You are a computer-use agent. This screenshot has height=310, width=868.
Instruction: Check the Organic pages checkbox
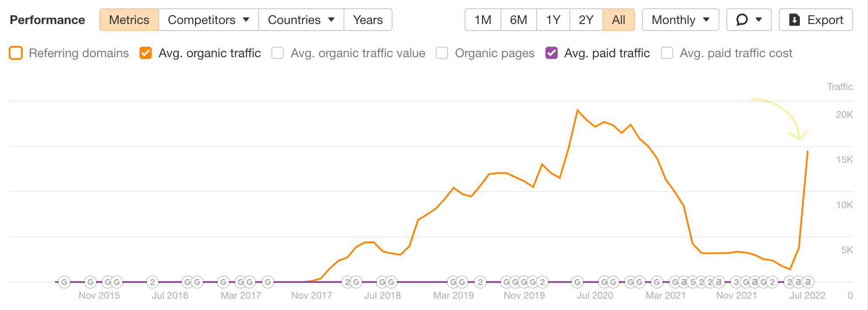[442, 53]
